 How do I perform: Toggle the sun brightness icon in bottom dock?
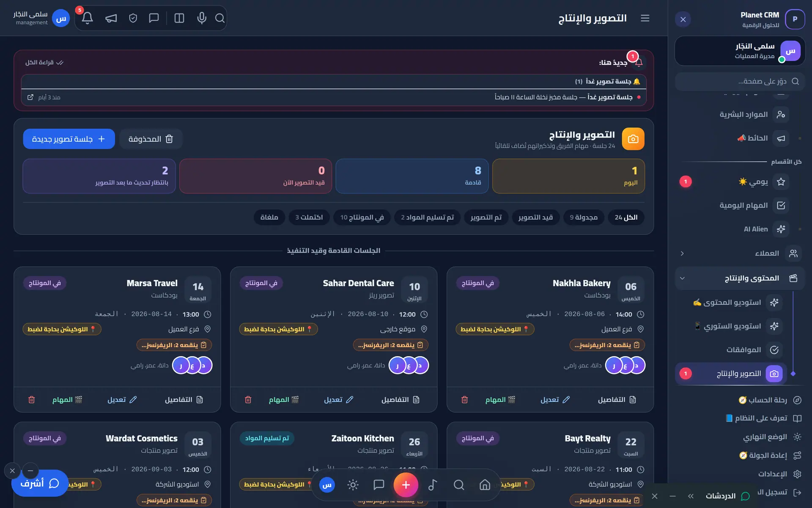click(x=353, y=485)
